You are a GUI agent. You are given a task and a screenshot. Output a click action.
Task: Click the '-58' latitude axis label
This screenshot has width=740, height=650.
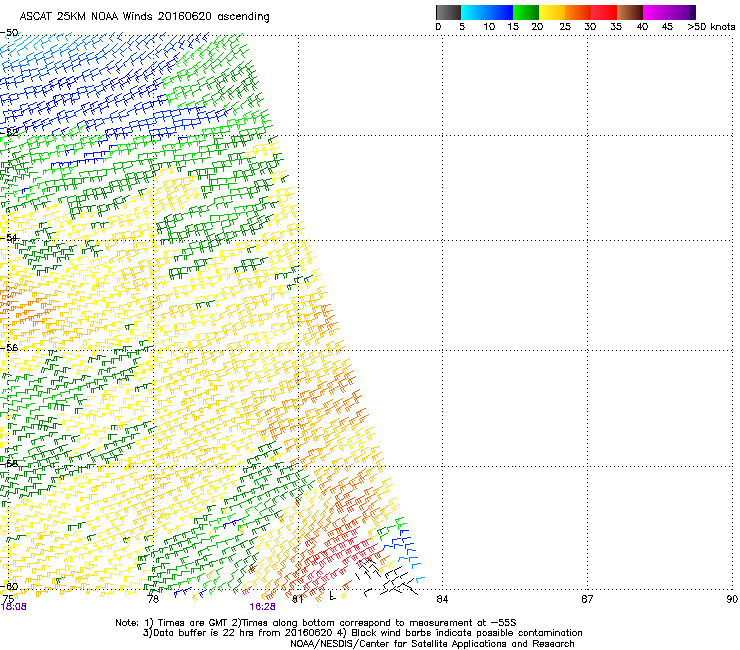tap(9, 463)
